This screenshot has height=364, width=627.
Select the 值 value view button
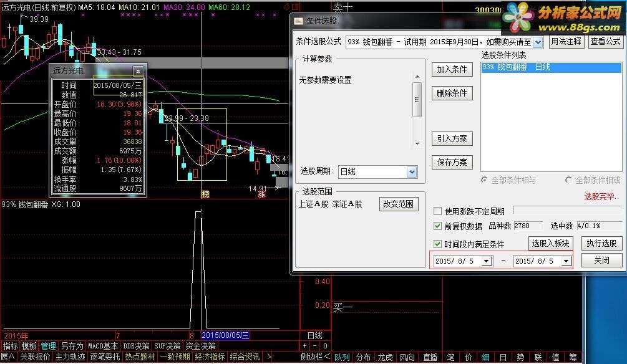[555, 357]
